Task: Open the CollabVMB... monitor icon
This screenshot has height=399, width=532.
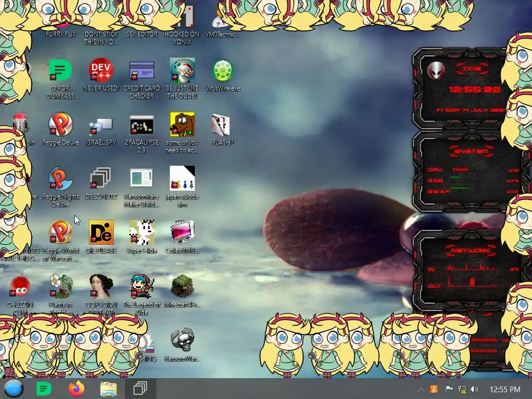Action: coord(182,232)
